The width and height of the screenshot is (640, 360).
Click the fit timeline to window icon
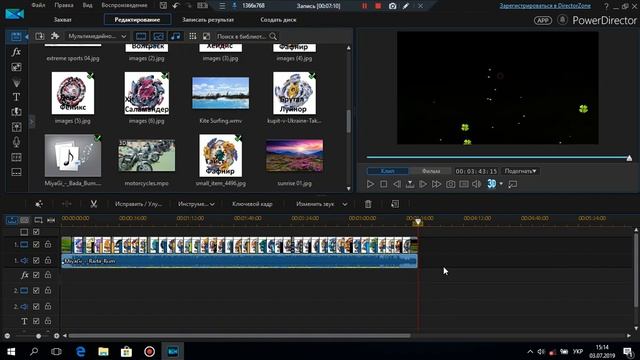coord(51,220)
